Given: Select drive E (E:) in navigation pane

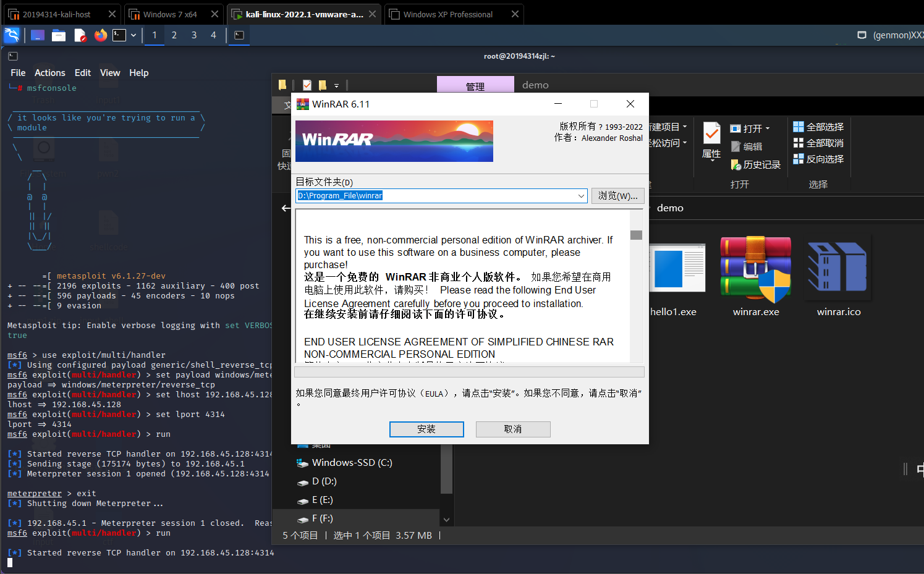Looking at the screenshot, I should (x=315, y=500).
